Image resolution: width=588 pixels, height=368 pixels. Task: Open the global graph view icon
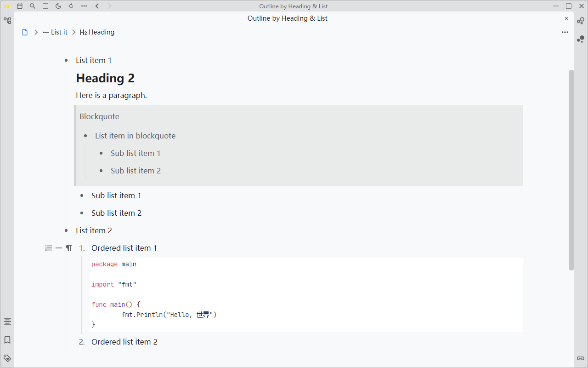pyautogui.click(x=581, y=21)
